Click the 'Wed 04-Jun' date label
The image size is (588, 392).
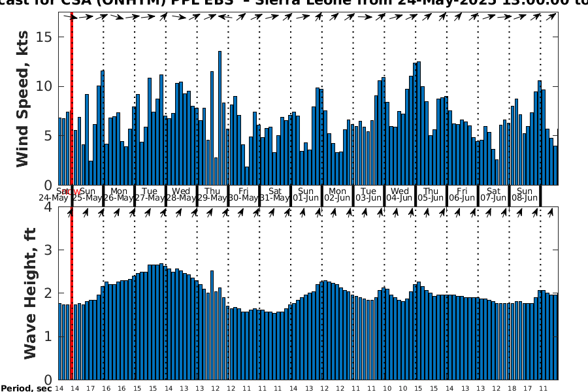coord(400,194)
